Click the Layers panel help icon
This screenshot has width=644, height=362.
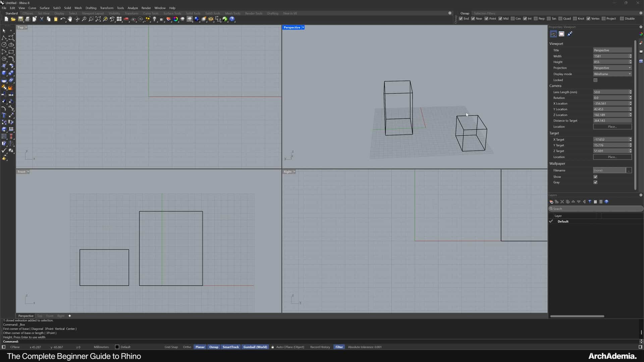(606, 202)
